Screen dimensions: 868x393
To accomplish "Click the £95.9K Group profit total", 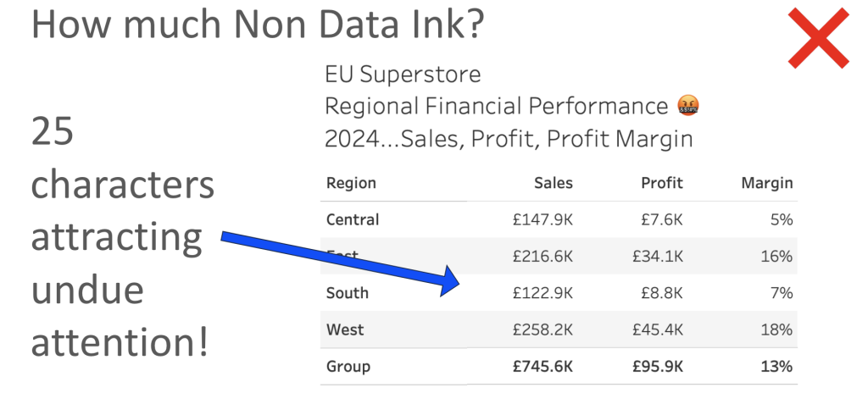I will pos(658,367).
